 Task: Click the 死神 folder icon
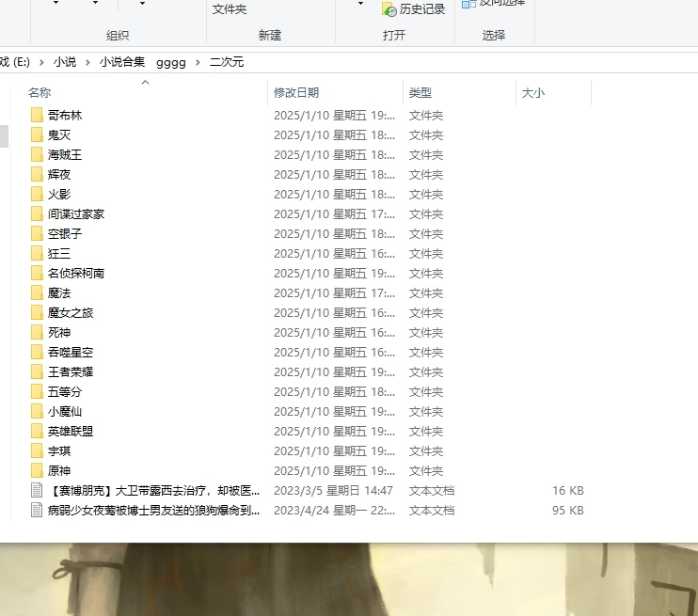click(37, 333)
